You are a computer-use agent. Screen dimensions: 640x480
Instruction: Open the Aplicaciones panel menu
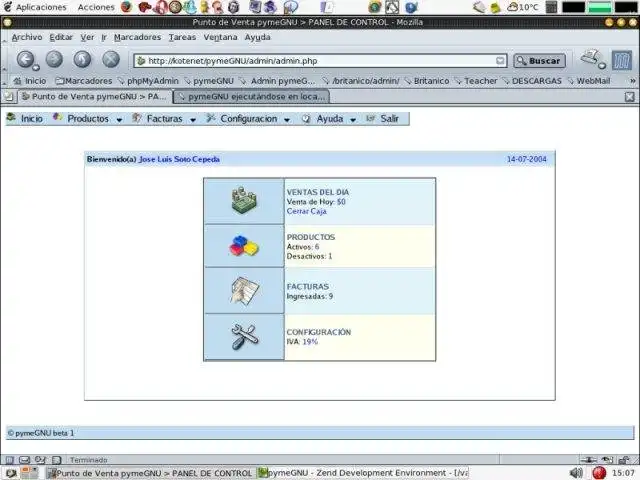pyautogui.click(x=35, y=7)
